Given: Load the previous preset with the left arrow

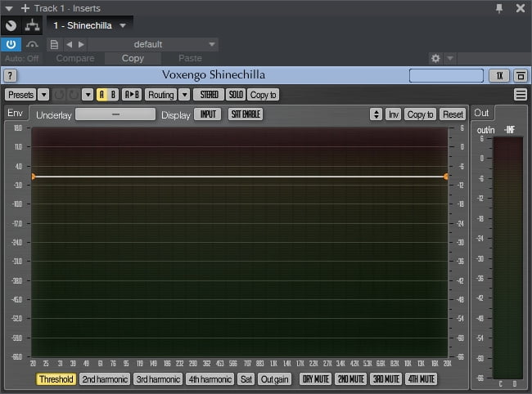Looking at the screenshot, I should pos(70,44).
